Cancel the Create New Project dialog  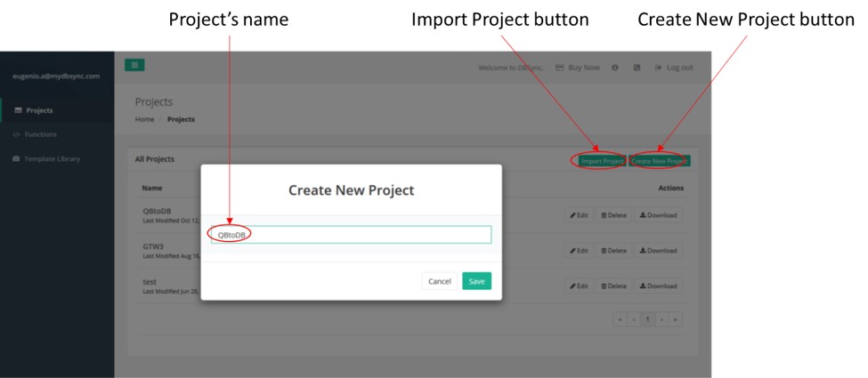point(440,281)
